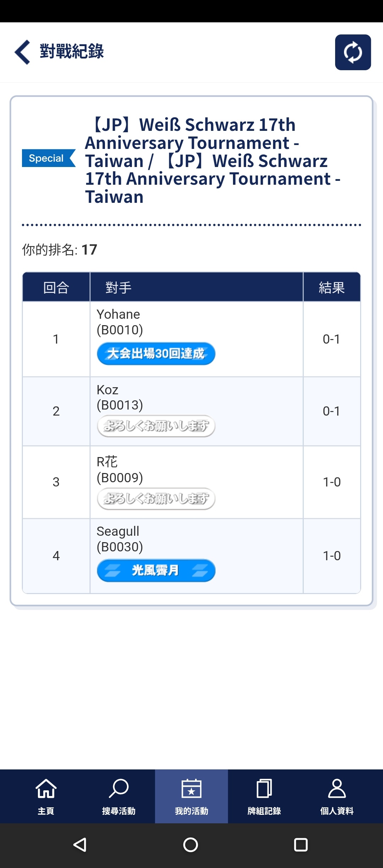Select opponent R花 (B0009) row

coord(191,482)
